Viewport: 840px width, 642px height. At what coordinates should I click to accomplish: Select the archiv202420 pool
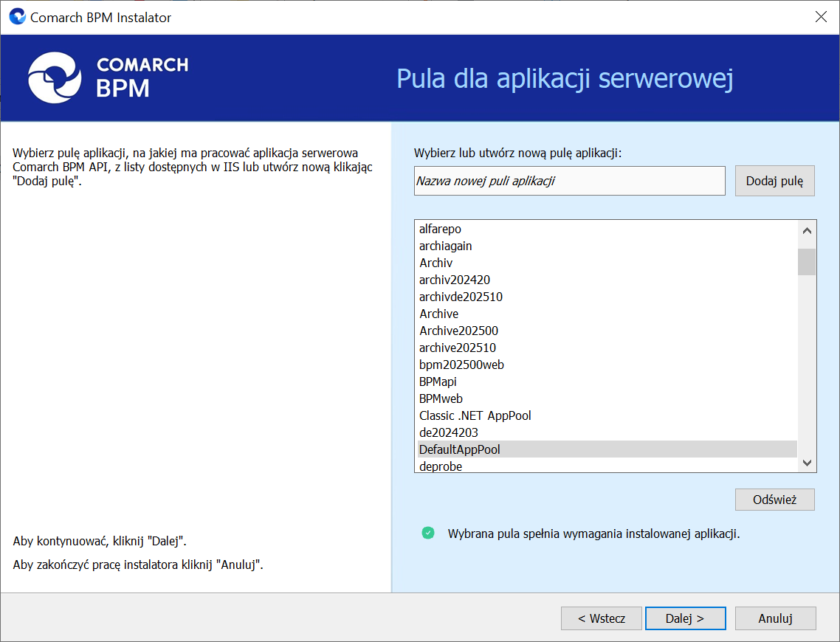tap(607, 280)
